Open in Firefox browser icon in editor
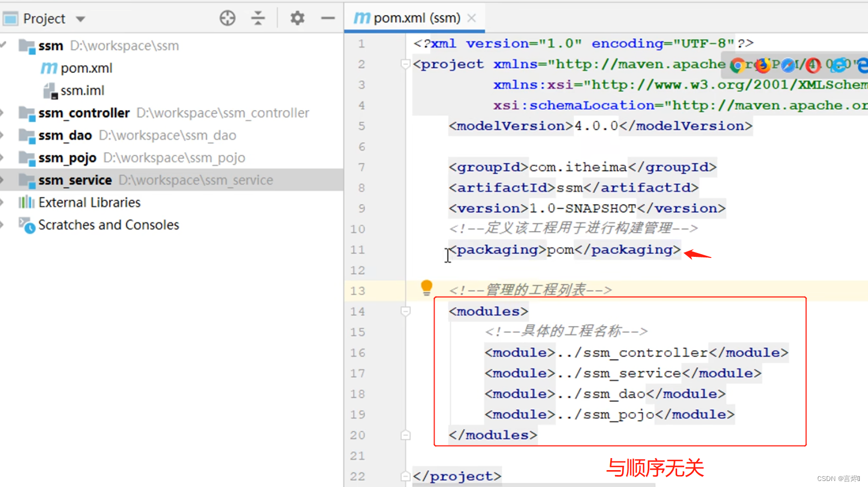 763,65
